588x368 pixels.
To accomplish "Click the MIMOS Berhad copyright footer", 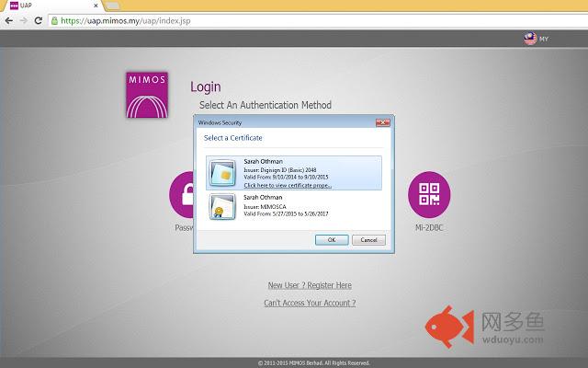I will tap(314, 363).
